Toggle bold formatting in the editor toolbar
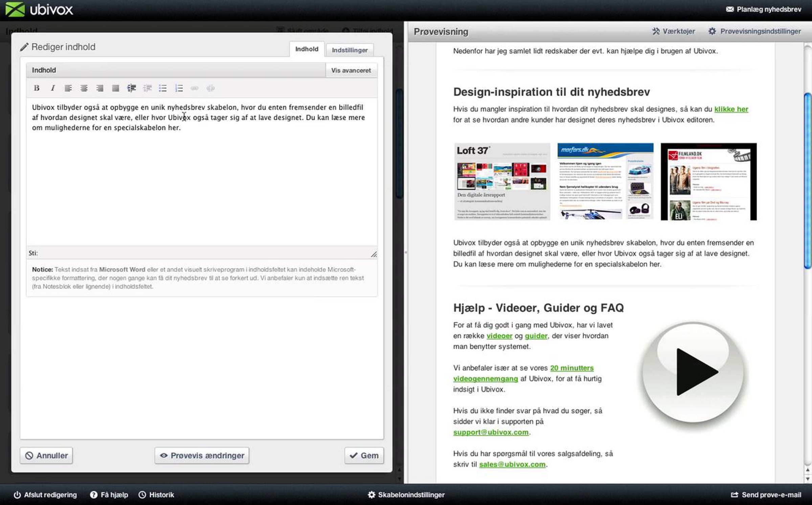This screenshot has height=505, width=812. [x=37, y=88]
